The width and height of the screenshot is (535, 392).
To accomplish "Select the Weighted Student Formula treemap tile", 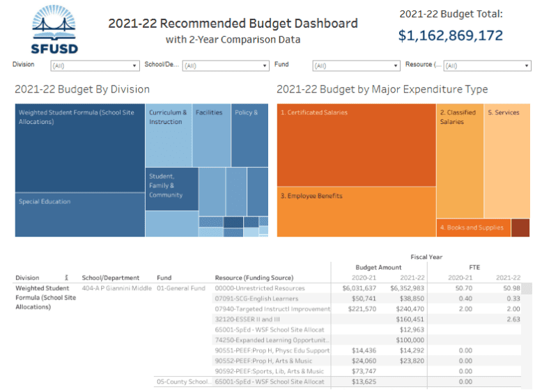I will 80,148.
